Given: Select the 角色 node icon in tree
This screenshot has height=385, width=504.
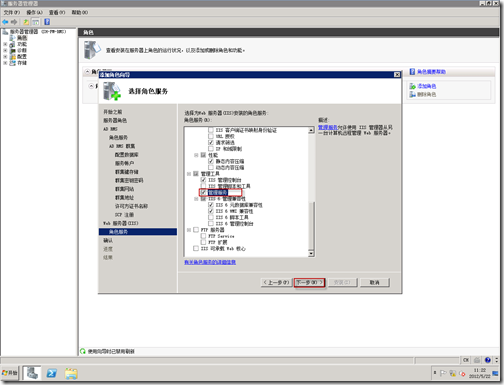Looking at the screenshot, I should coord(12,38).
